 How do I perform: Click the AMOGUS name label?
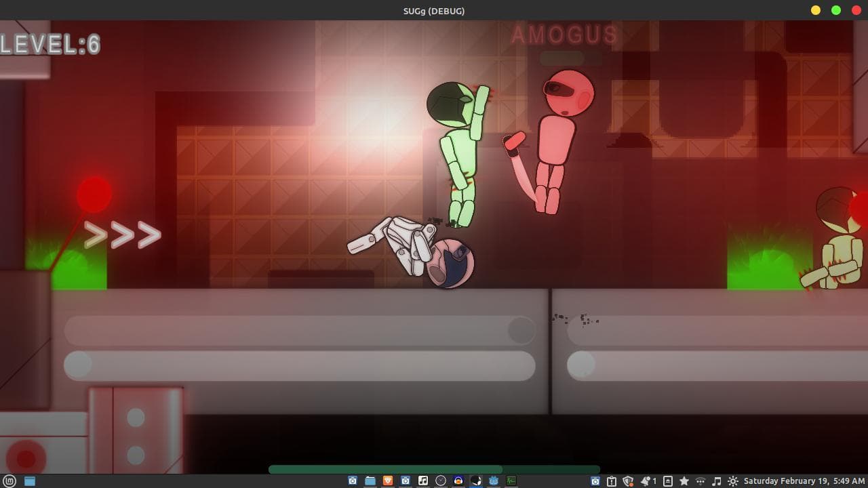tap(564, 35)
